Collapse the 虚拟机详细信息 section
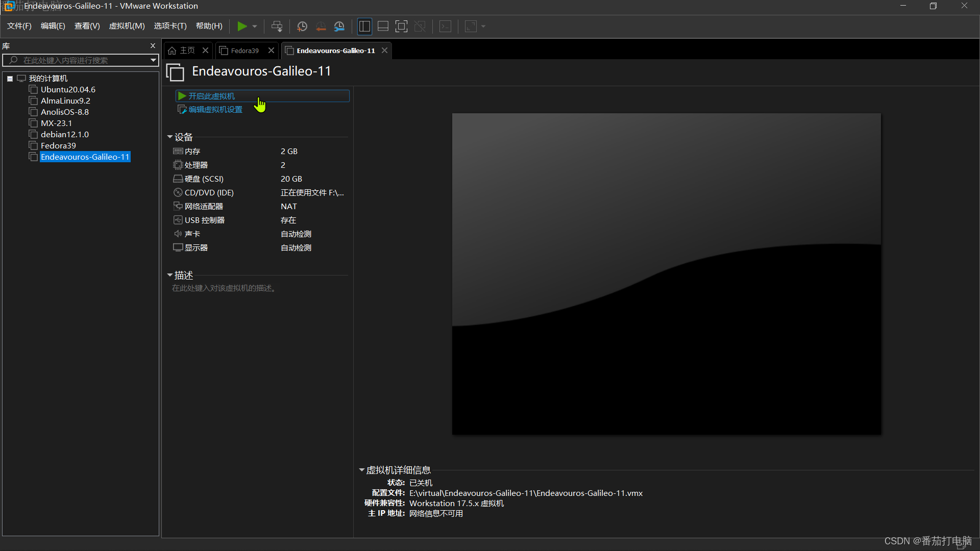980x551 pixels. click(x=362, y=470)
